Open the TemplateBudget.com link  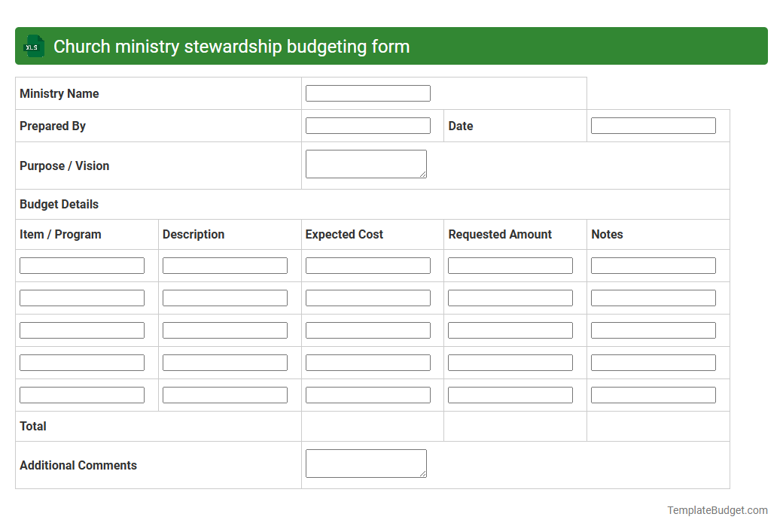click(x=716, y=510)
